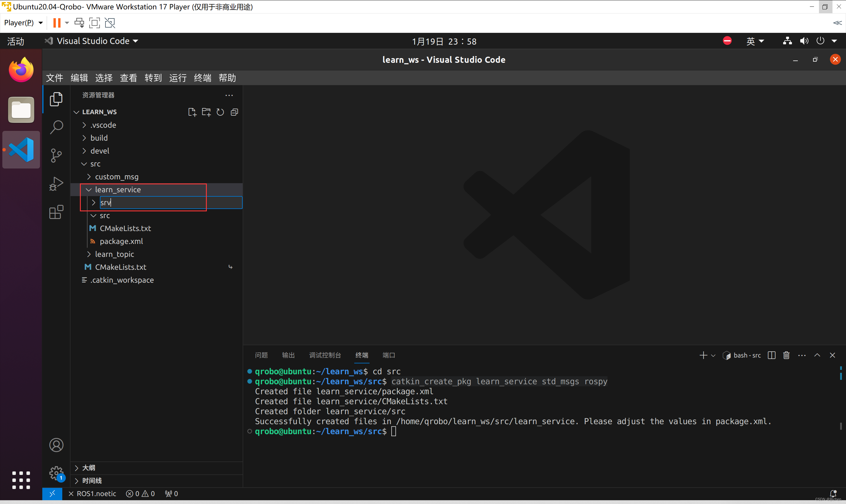Click on CMakeLists.txt file in learn_service
Viewport: 846px width, 504px height.
pyautogui.click(x=125, y=228)
